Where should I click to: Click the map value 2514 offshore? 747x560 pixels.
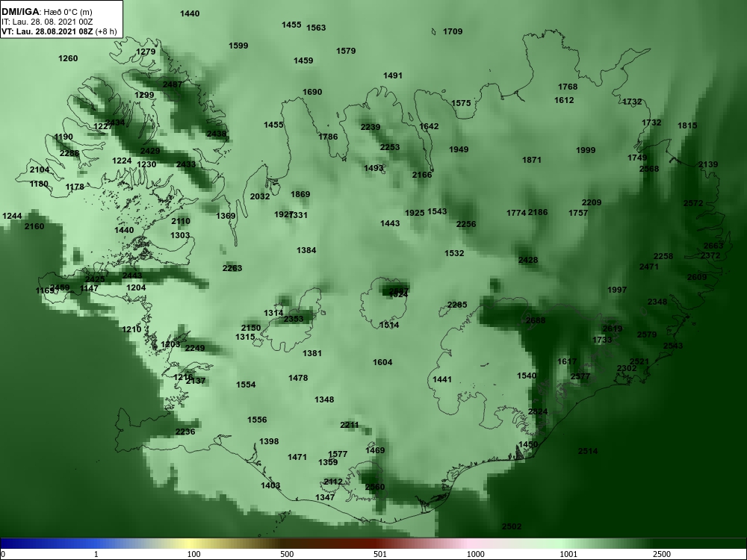click(588, 451)
